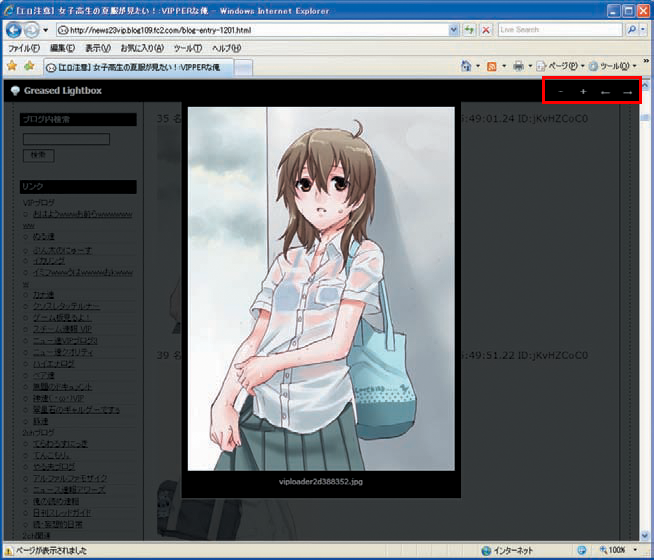Open a new blank tab
The height and width of the screenshot is (560, 654).
tap(243, 68)
